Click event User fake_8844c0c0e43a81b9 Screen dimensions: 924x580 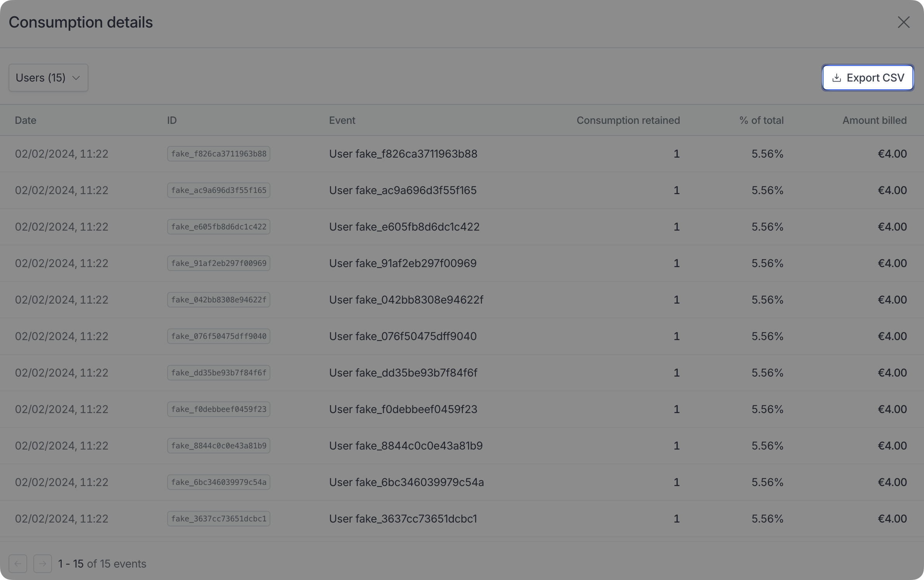tap(406, 446)
